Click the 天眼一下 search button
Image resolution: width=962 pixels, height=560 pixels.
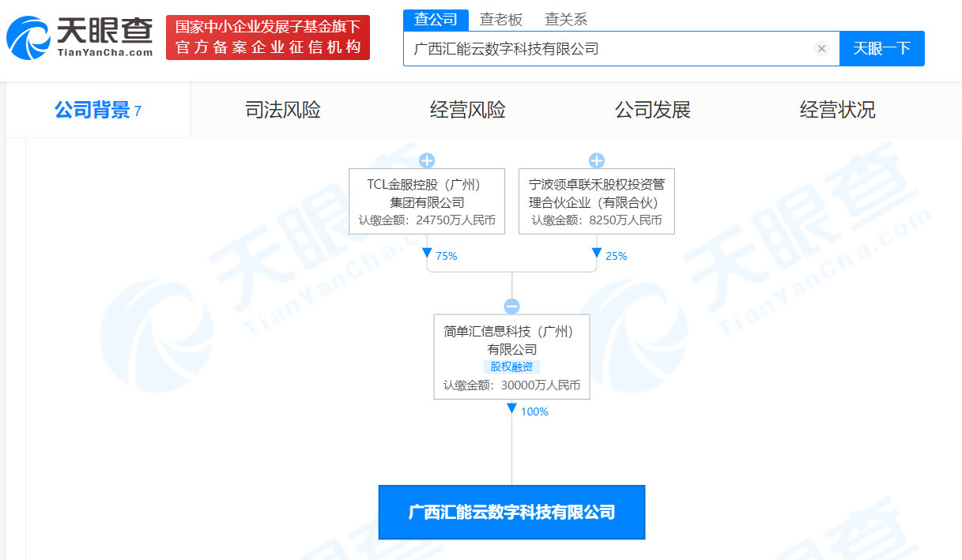(881, 49)
